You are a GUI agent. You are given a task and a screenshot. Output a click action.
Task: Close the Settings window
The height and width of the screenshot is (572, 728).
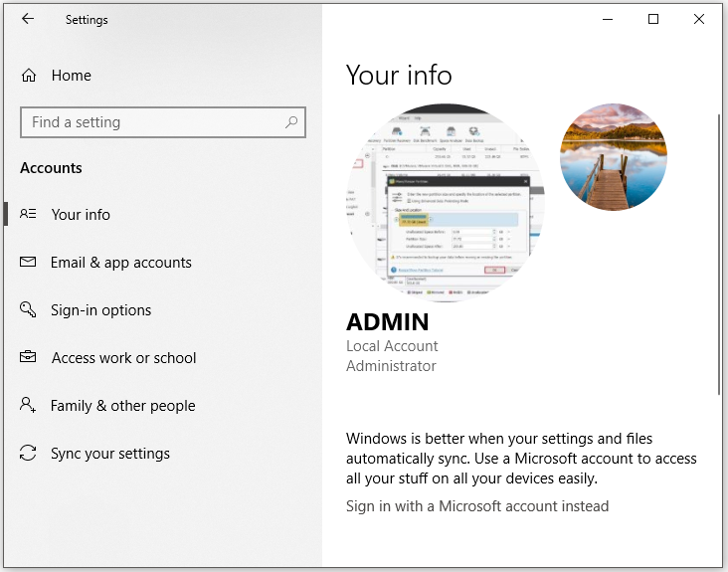tap(699, 19)
